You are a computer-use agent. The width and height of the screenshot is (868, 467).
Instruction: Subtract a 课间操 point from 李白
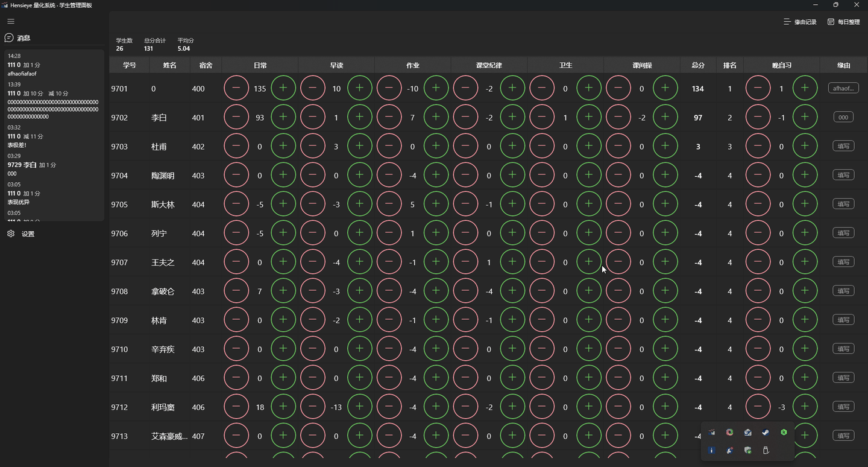point(618,118)
